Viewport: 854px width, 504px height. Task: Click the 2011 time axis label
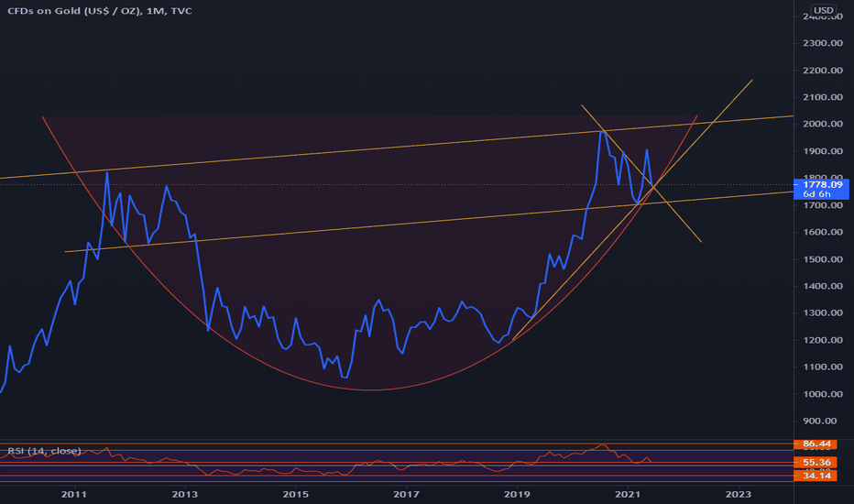pos(73,494)
